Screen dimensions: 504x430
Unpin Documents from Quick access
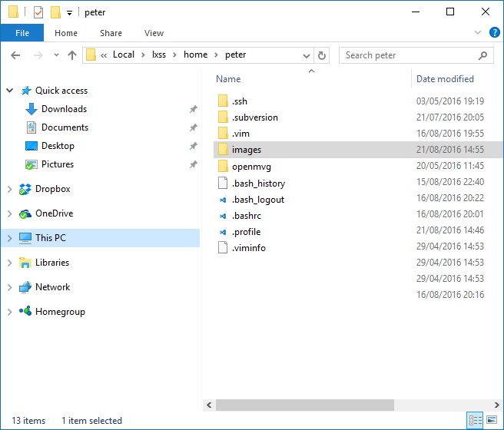pyautogui.click(x=193, y=127)
